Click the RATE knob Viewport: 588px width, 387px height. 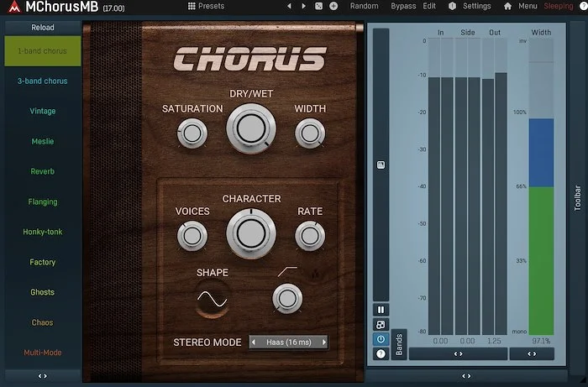(310, 236)
